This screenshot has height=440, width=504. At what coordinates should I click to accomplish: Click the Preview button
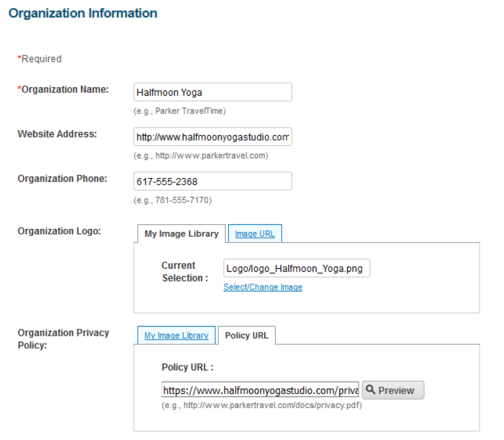(x=393, y=390)
